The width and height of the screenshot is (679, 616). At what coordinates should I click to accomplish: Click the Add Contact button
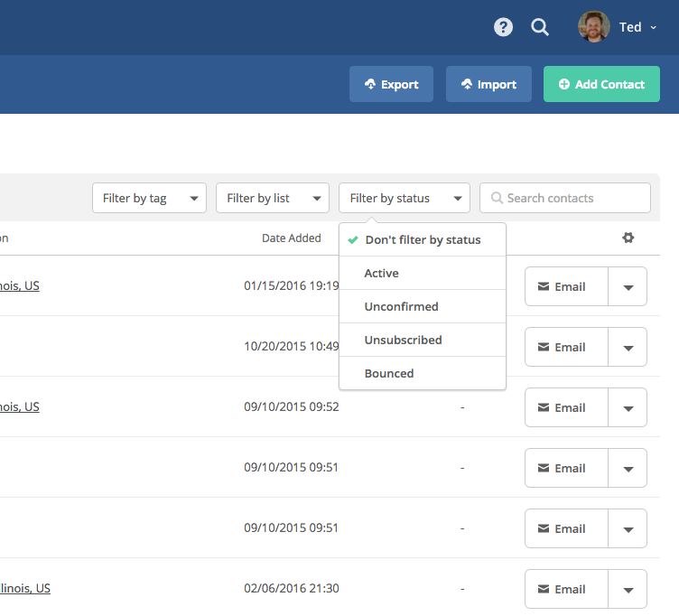601,84
